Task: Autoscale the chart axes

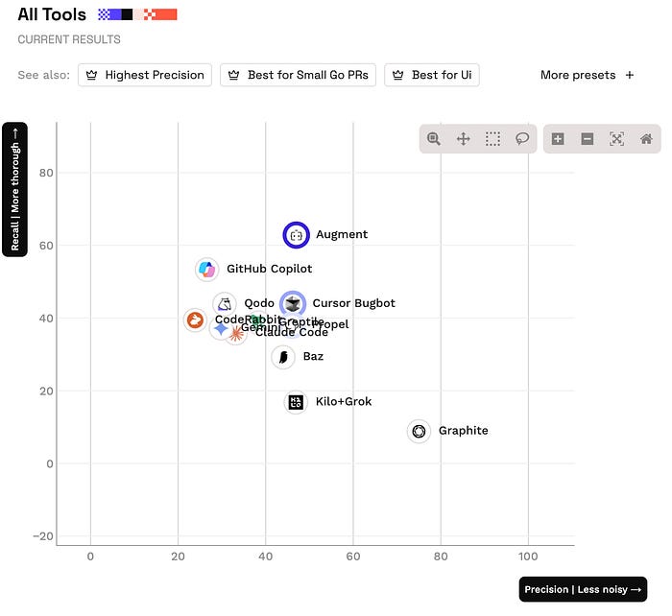Action: (x=616, y=139)
